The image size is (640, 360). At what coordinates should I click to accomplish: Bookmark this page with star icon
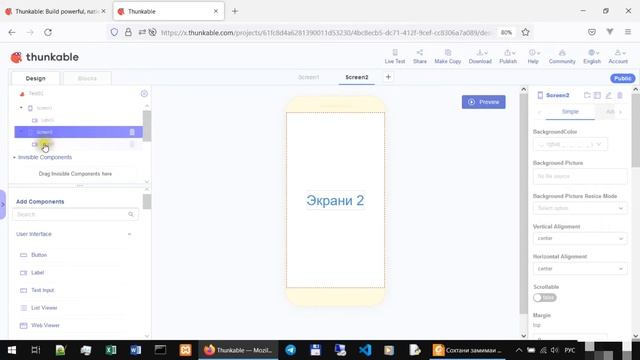tap(525, 32)
